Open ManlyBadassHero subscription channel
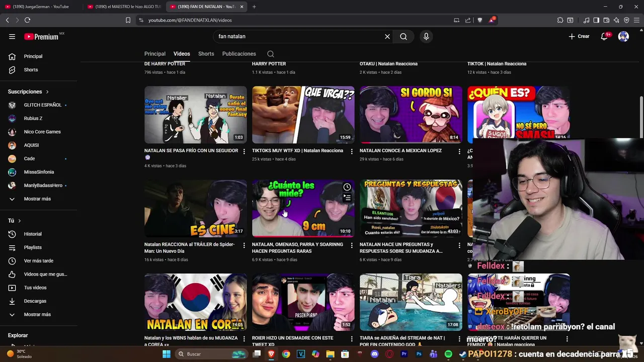644x362 pixels. [38, 186]
